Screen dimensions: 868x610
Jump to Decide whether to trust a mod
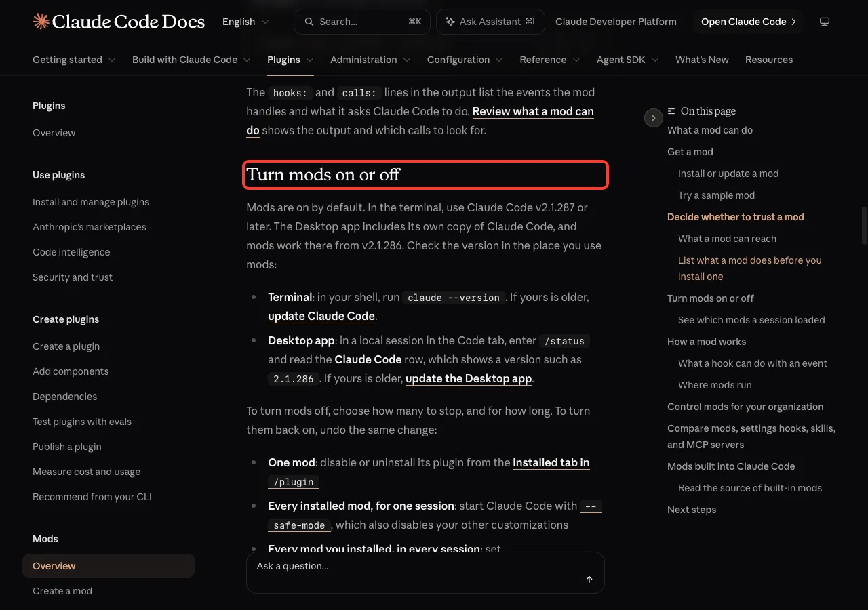[x=736, y=217]
